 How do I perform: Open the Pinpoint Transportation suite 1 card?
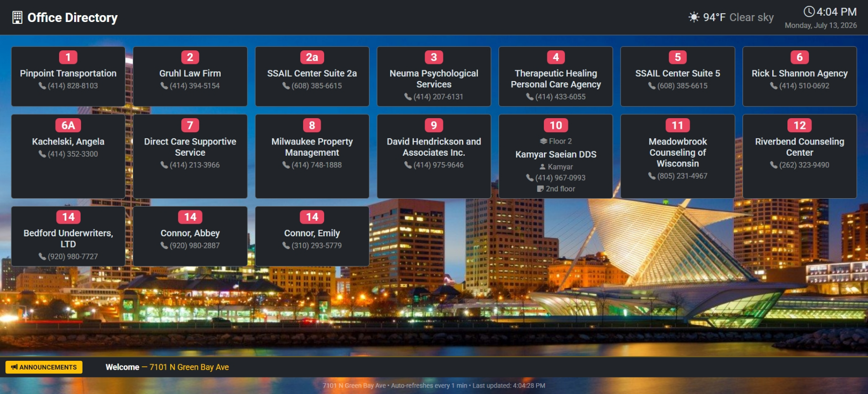pyautogui.click(x=68, y=76)
